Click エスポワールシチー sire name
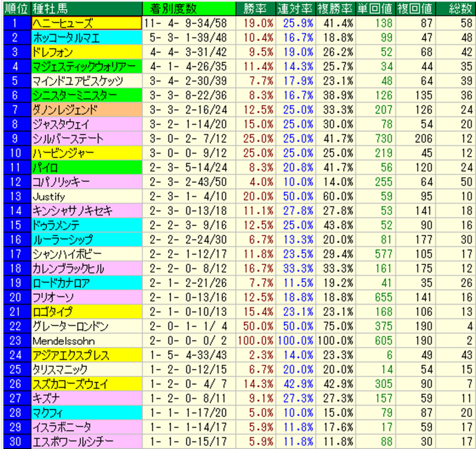 coord(87,442)
